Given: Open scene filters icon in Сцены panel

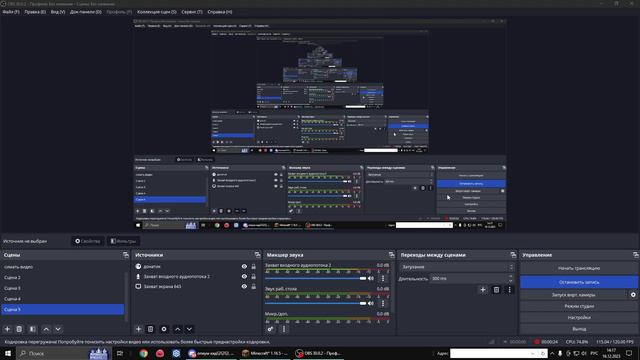Looking at the screenshot, I should coord(33,329).
